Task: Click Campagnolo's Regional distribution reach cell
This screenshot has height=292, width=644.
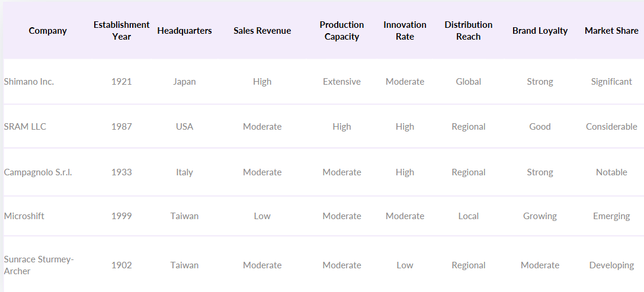Action: point(468,172)
